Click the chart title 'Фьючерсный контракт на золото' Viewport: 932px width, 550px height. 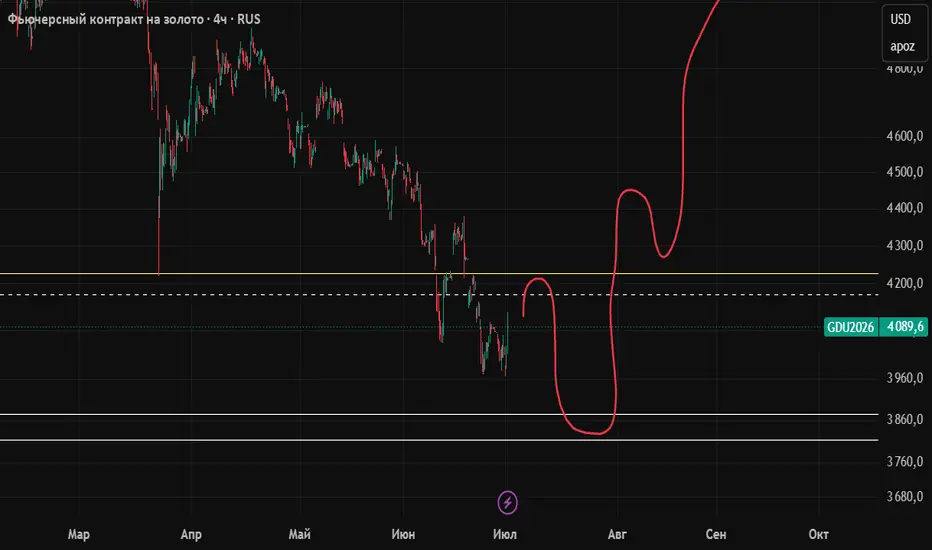click(106, 19)
